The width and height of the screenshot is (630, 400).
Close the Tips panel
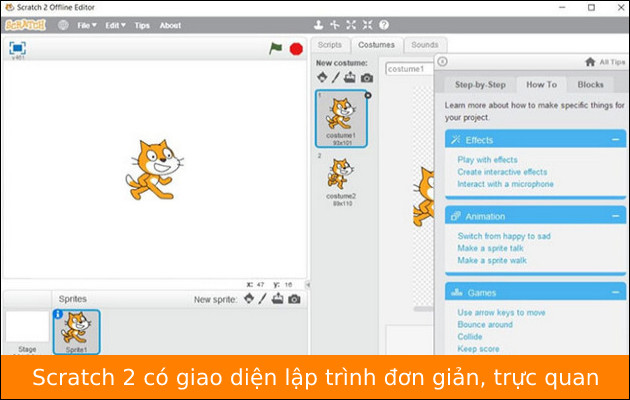(442, 61)
